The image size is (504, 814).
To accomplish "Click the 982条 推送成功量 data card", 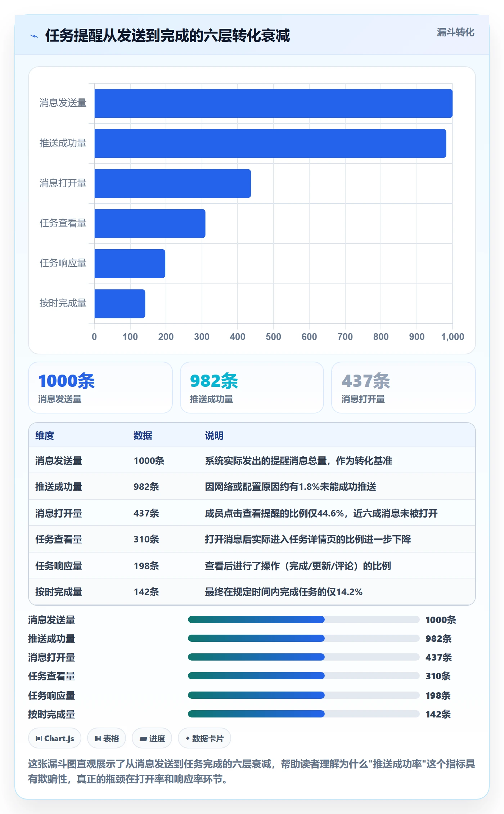I will tap(252, 388).
